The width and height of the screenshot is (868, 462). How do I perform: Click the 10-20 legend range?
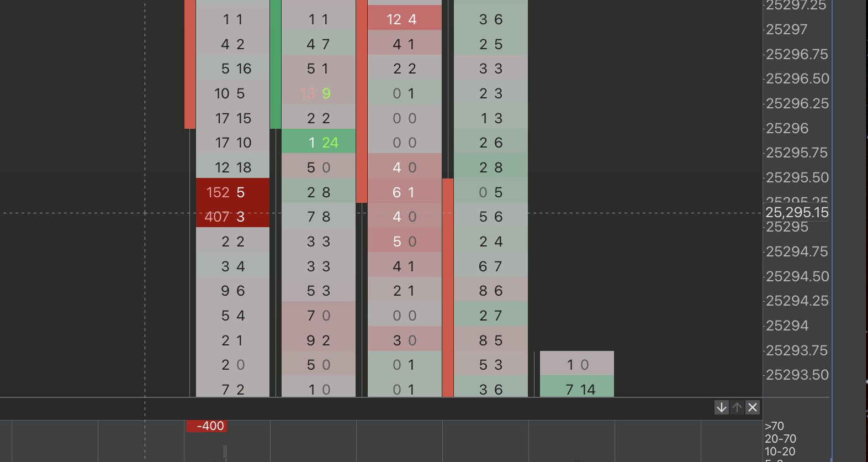[780, 452]
